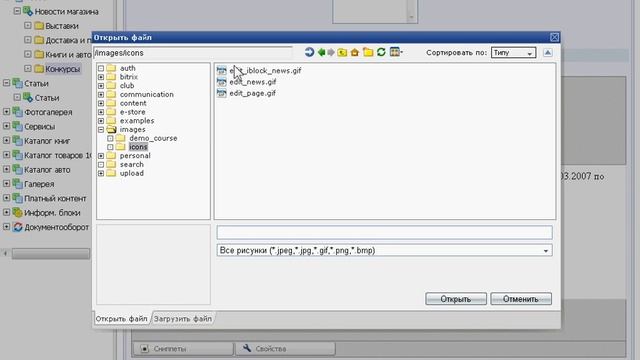Image resolution: width=640 pixels, height=360 pixels.
Task: Click the file name input field
Action: (x=384, y=232)
